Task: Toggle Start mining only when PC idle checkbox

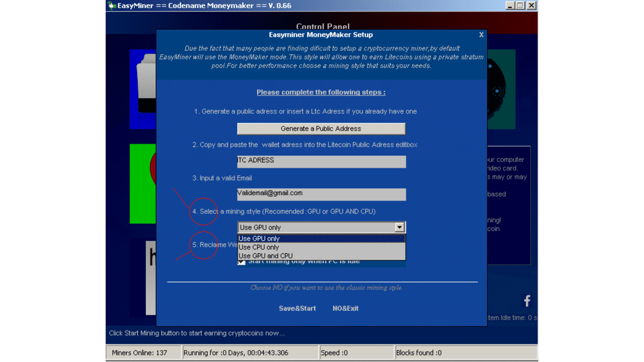Action: tap(242, 261)
